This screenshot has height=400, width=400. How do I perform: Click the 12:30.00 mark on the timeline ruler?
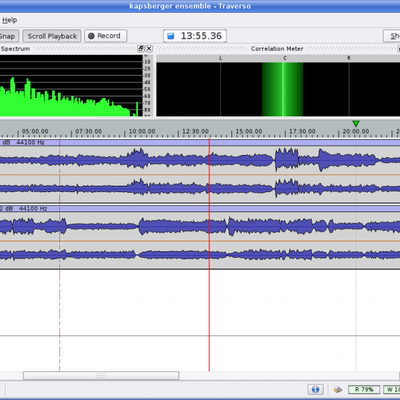[195, 131]
